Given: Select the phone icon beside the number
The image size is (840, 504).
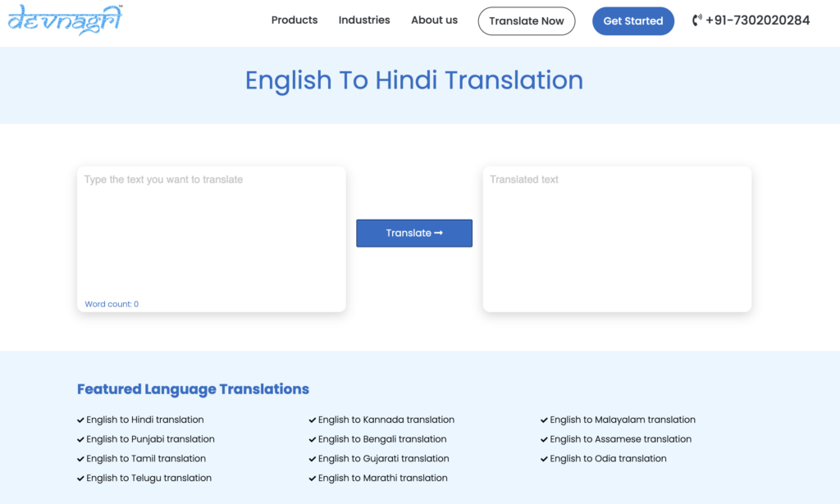Looking at the screenshot, I should (698, 20).
